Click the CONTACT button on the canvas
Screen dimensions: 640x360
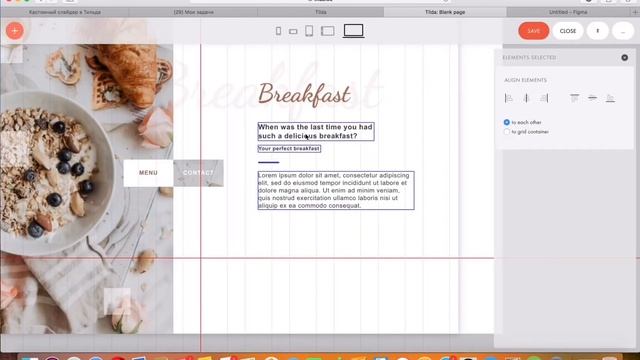point(198,173)
